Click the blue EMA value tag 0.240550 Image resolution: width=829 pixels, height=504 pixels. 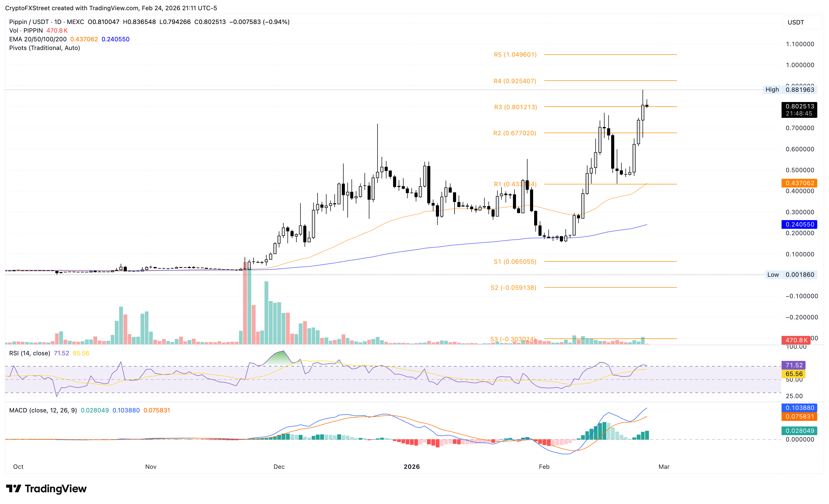click(799, 224)
